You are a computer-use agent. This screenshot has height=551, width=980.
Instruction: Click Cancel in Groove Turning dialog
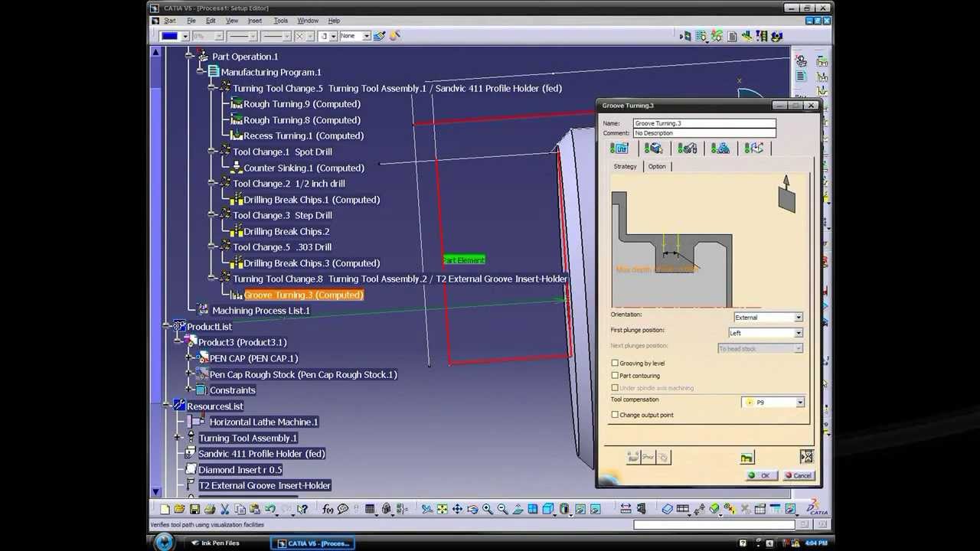[x=798, y=475]
